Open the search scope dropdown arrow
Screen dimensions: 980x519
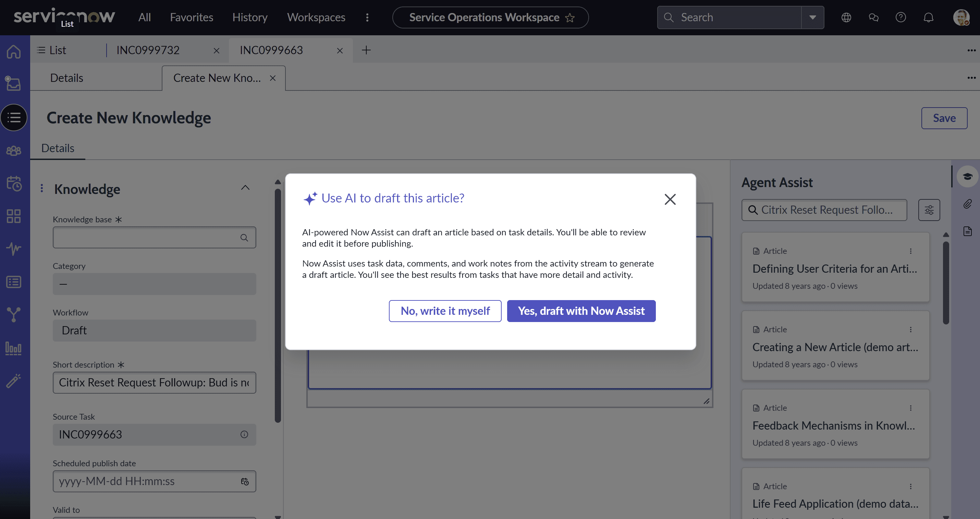pos(812,17)
